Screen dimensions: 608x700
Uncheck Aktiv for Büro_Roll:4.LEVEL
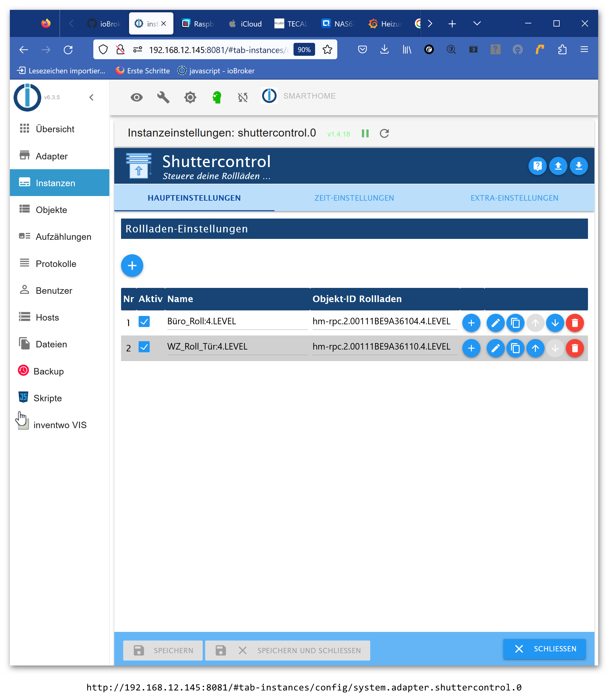[x=144, y=321]
